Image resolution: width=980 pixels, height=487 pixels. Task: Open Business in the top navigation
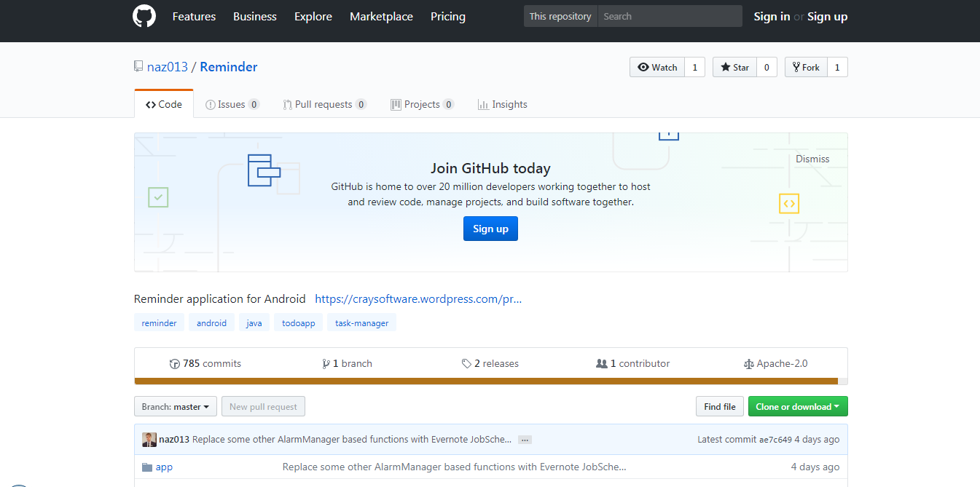pos(255,16)
